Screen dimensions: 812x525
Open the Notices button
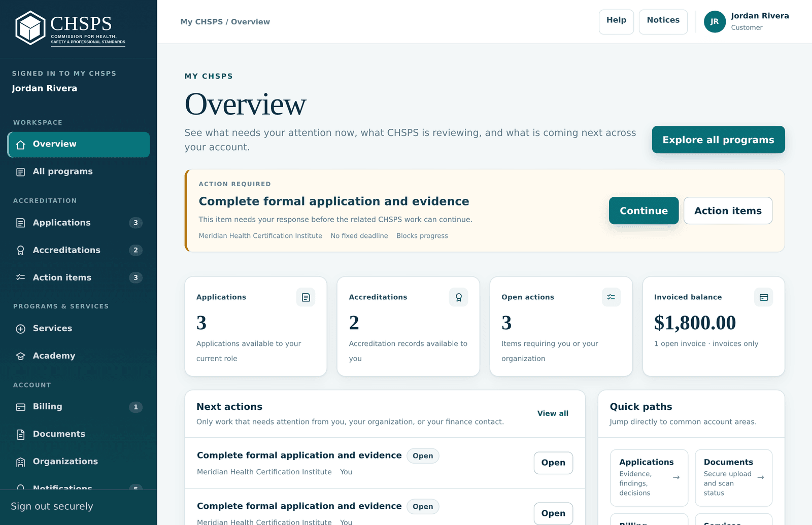tap(663, 22)
